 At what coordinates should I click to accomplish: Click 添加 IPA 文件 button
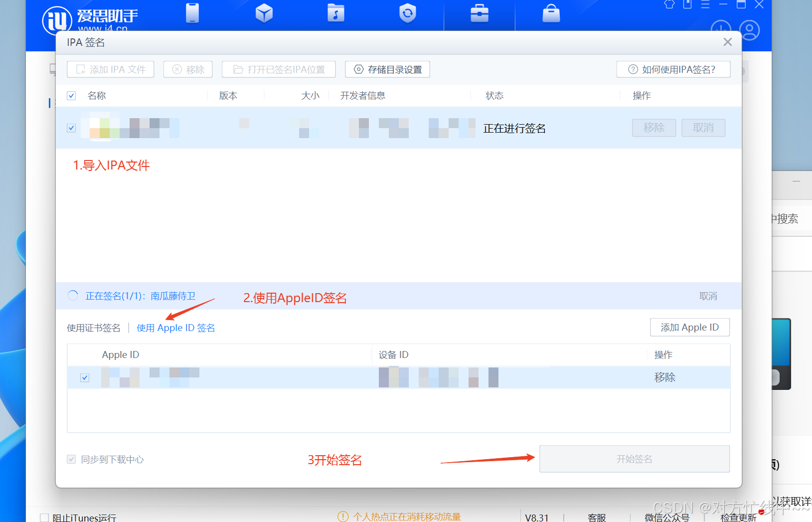[x=111, y=69]
